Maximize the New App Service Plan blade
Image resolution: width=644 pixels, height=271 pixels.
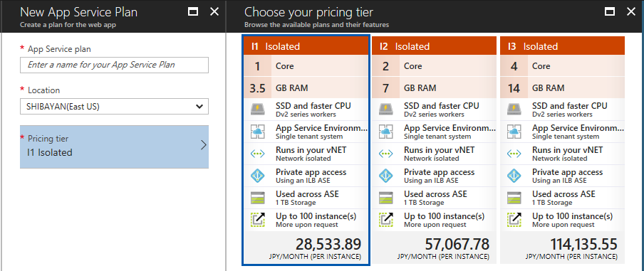[x=193, y=12]
